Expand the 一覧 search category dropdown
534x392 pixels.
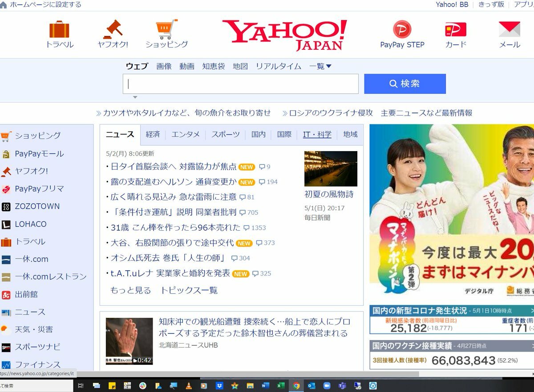click(x=320, y=66)
